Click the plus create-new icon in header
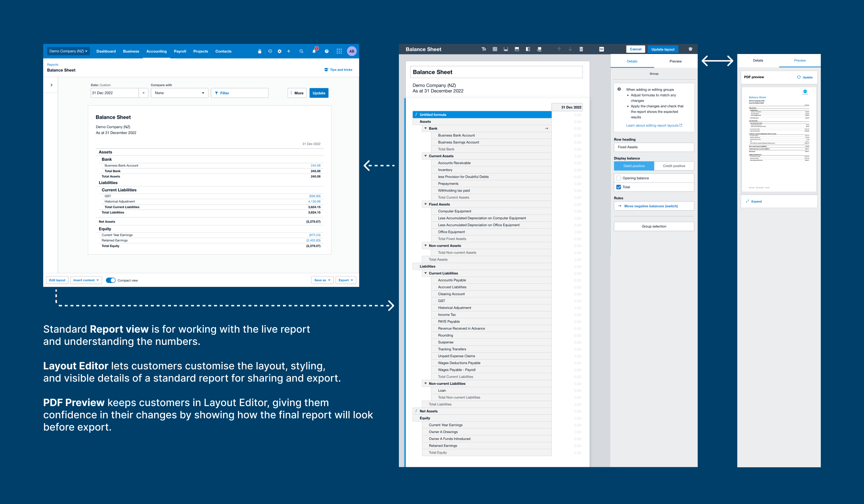Screen dimensions: 864x504 point(289,51)
